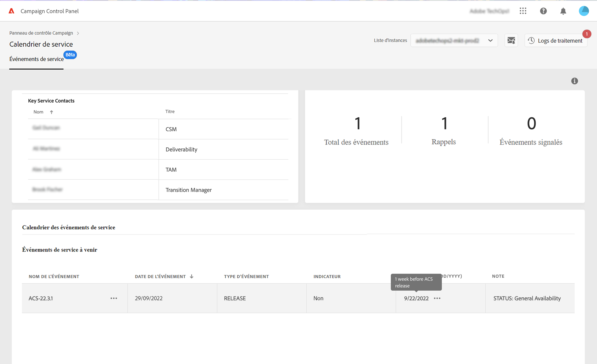
Task: Open the notifications bell
Action: point(563,11)
